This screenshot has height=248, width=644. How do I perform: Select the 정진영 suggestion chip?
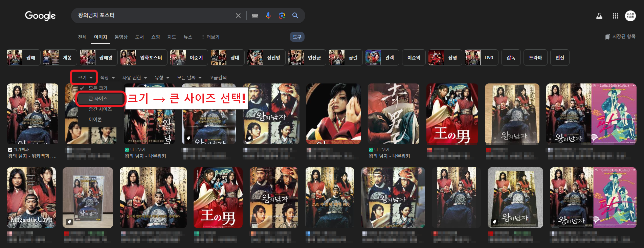(x=266, y=57)
